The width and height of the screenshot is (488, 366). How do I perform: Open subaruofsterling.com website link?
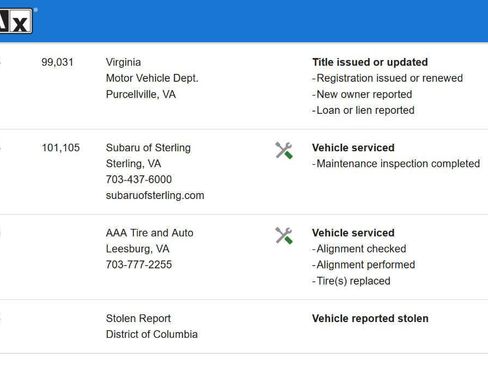155,195
